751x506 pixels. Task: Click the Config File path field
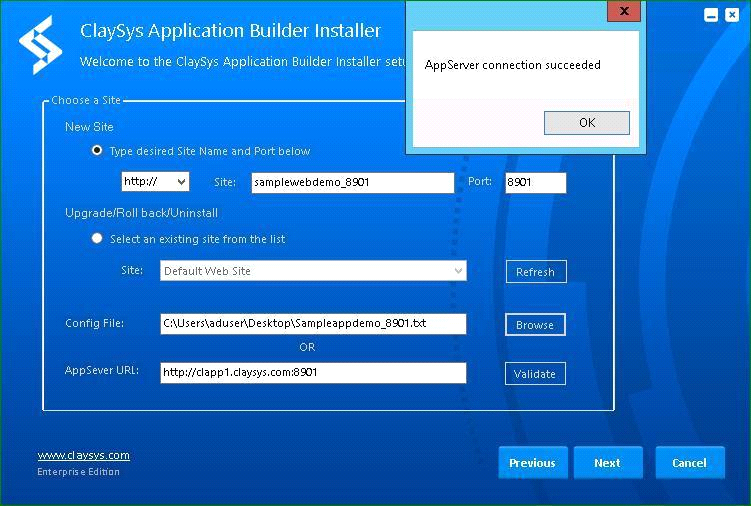313,324
